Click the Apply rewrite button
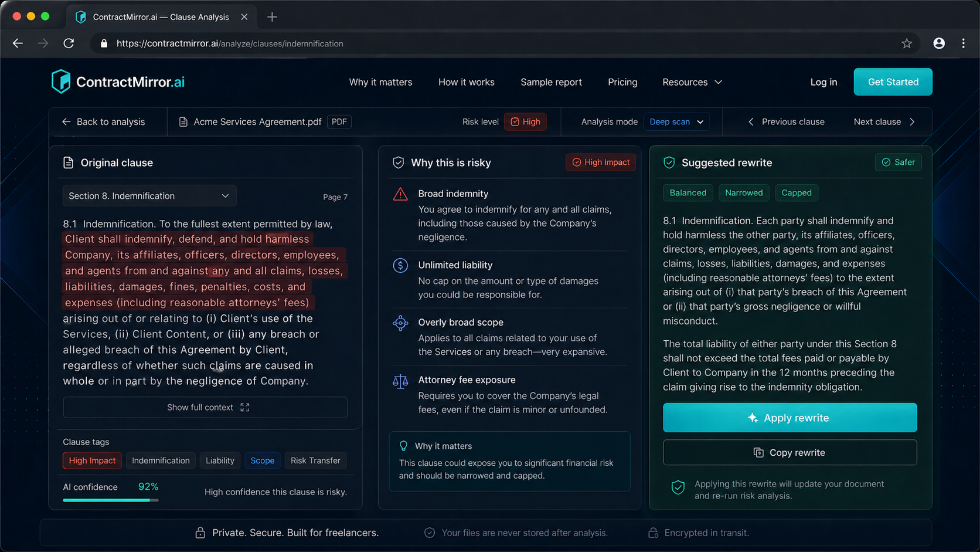Viewport: 980px width, 552px height. click(790, 418)
